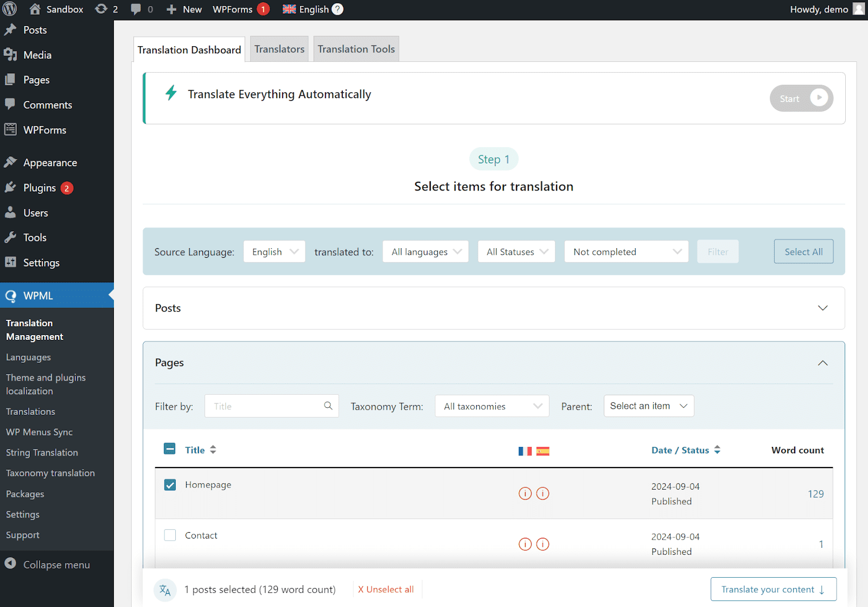
Task: Click the 'Unselect all' link
Action: pos(386,589)
